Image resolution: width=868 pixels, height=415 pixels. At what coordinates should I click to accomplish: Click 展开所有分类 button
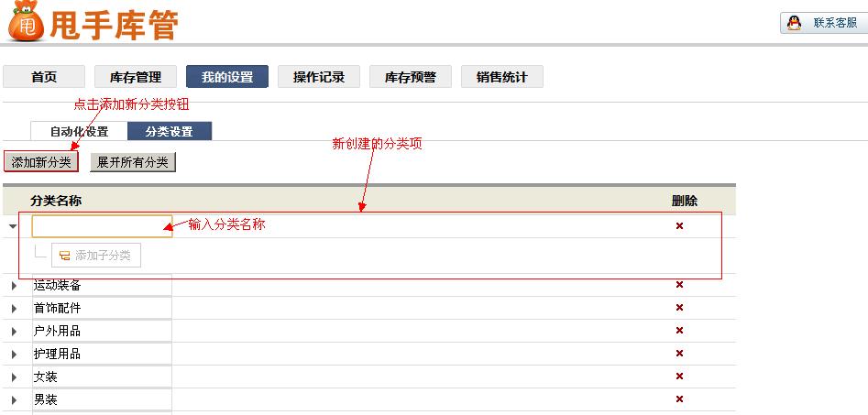(133, 162)
